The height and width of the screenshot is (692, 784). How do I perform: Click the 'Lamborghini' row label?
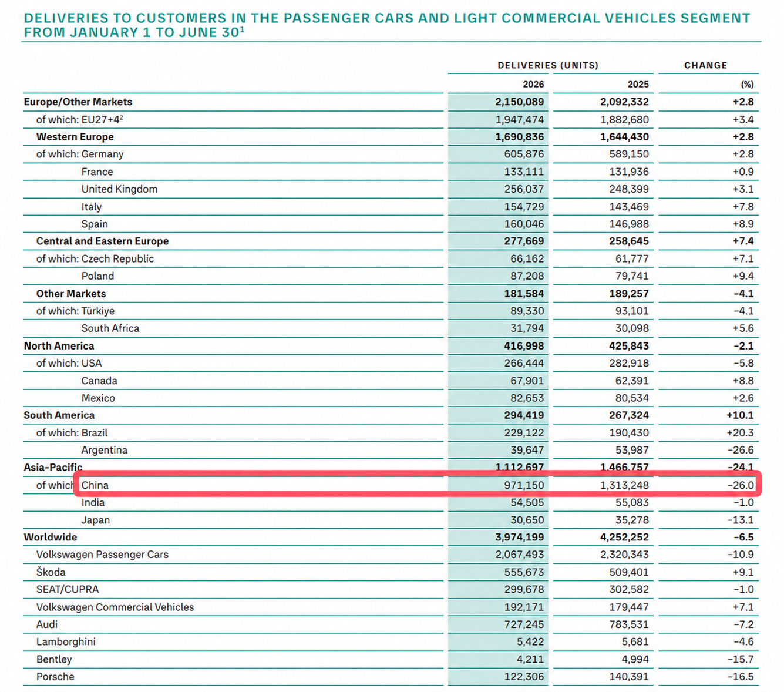66,641
